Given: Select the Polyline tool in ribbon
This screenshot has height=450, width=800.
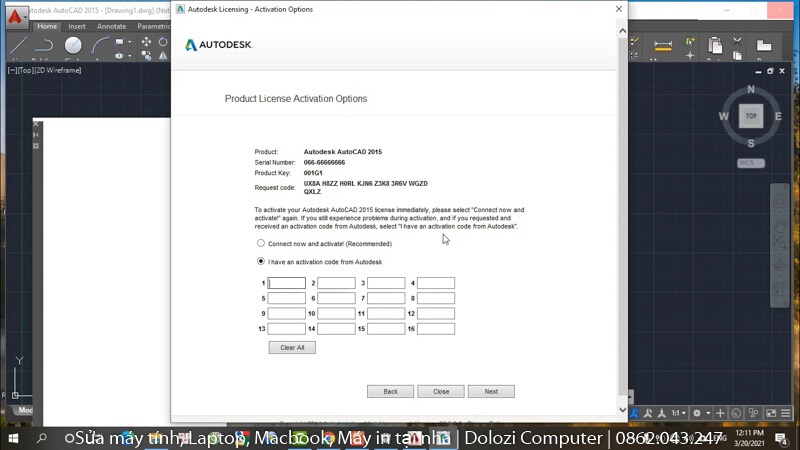Looking at the screenshot, I should 44,46.
